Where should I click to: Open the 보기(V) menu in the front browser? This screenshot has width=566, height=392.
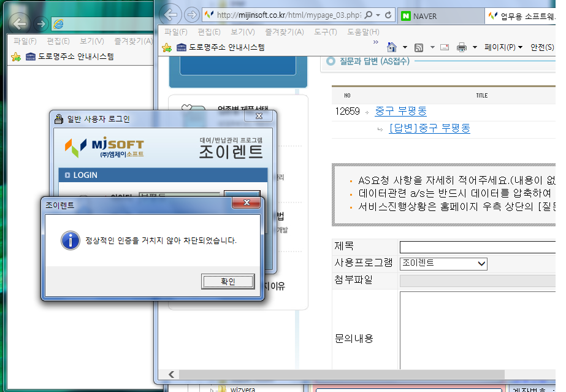tap(243, 32)
